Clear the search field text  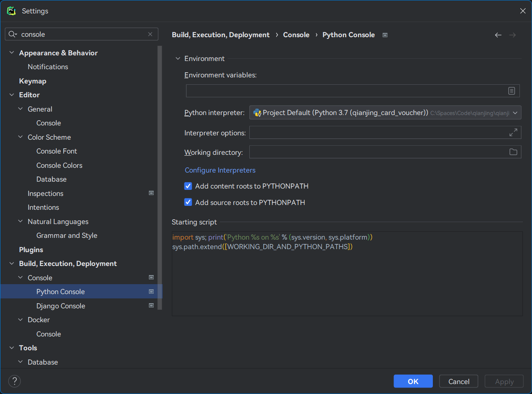point(150,34)
